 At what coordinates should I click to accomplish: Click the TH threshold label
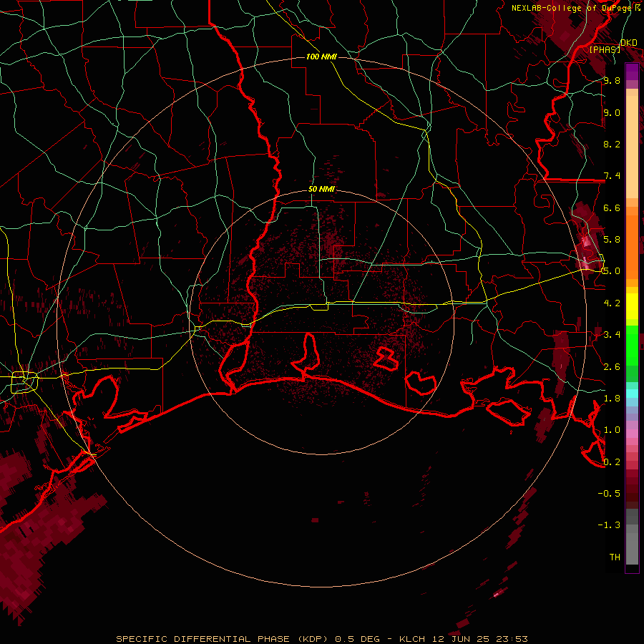click(x=615, y=557)
